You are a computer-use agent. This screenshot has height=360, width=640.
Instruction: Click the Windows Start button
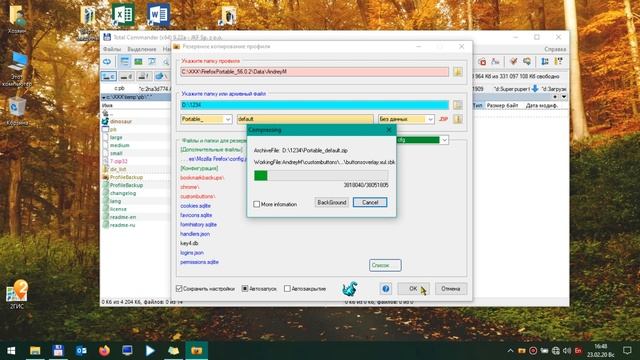pos(11,350)
